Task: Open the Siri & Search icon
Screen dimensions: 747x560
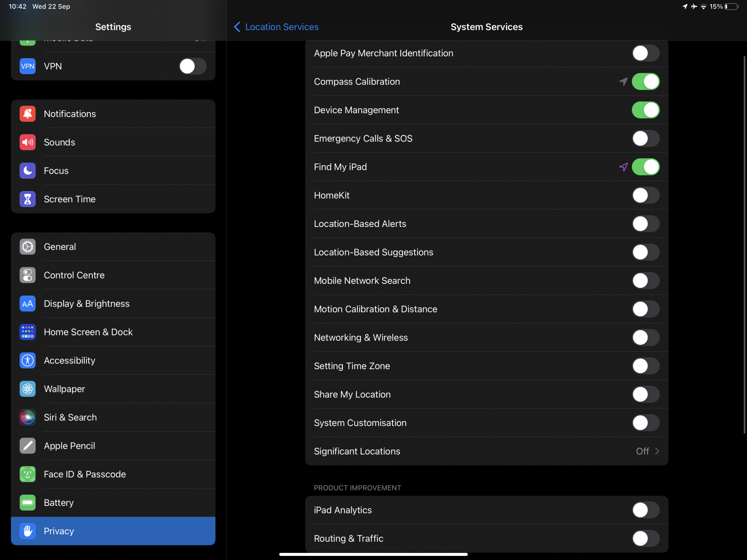Action: pyautogui.click(x=28, y=417)
